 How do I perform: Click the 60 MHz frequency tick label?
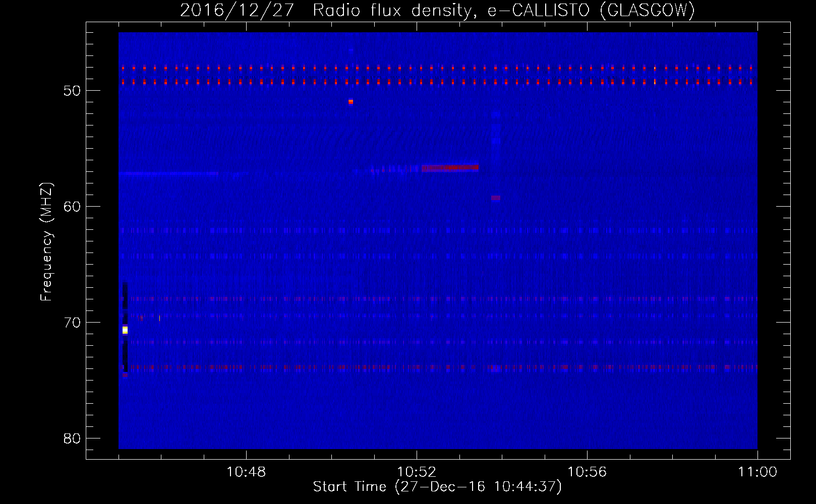click(x=72, y=207)
